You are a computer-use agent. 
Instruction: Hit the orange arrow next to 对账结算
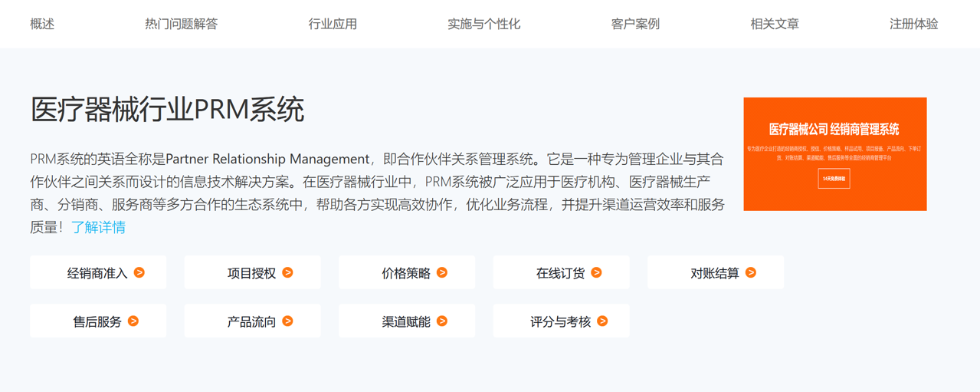coord(751,272)
